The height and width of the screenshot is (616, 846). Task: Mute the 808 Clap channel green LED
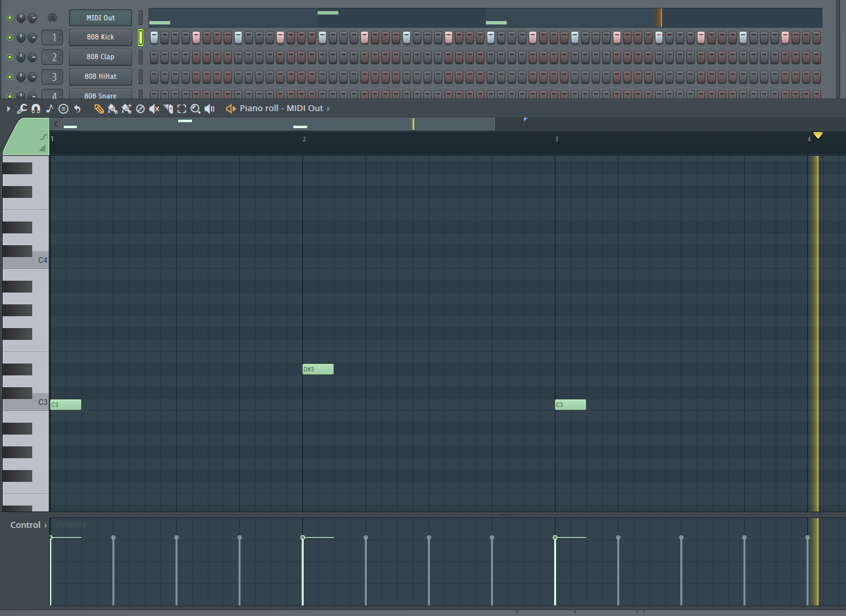pos(9,57)
